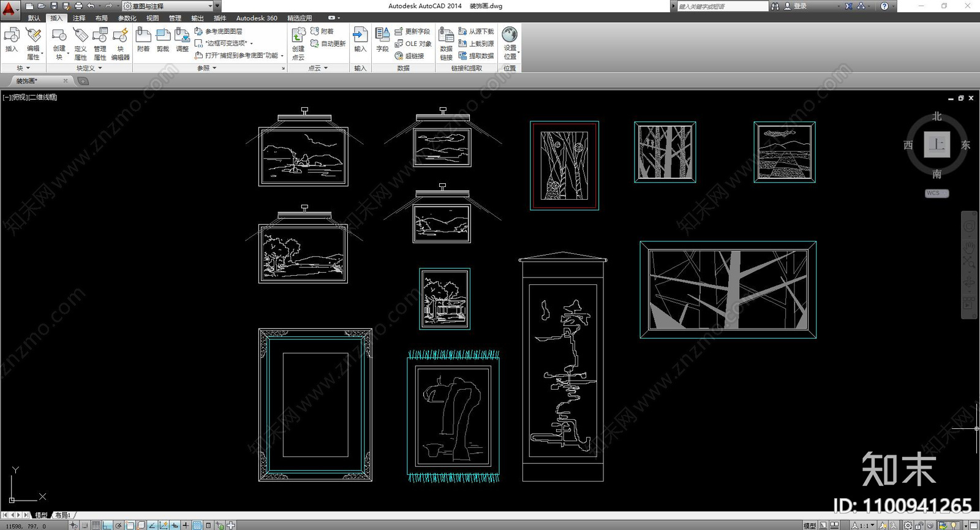Click 从源下载 download from source button

point(476,31)
